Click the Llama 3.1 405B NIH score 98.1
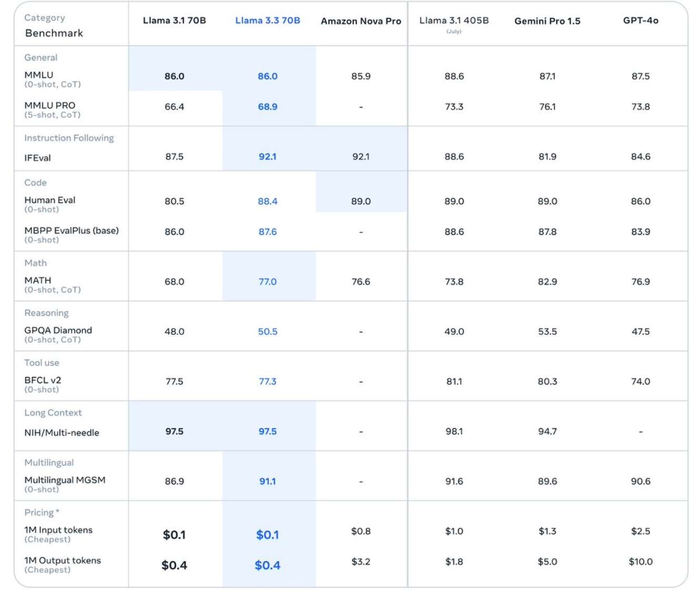The width and height of the screenshot is (700, 593). click(x=454, y=432)
